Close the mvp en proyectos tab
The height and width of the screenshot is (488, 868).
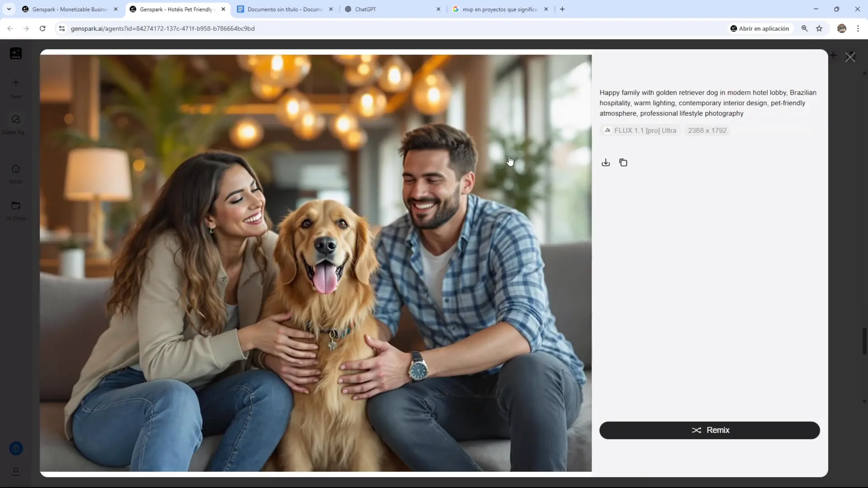pyautogui.click(x=546, y=9)
